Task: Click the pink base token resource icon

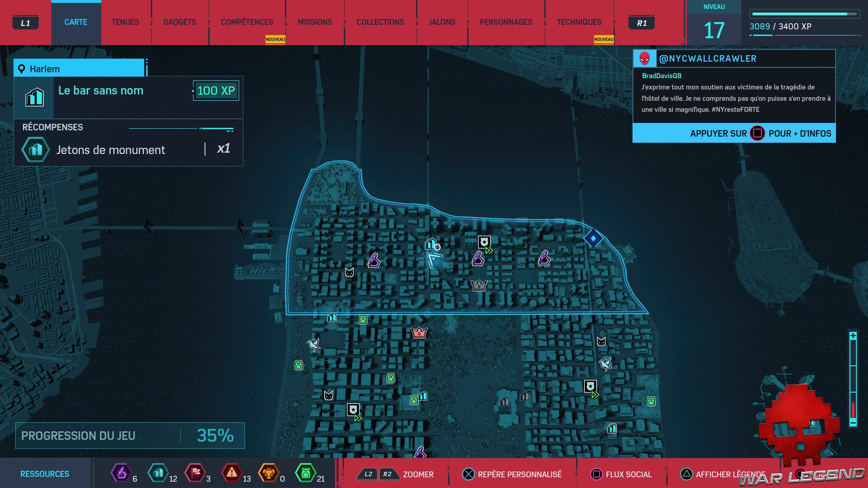Action: coord(195,472)
